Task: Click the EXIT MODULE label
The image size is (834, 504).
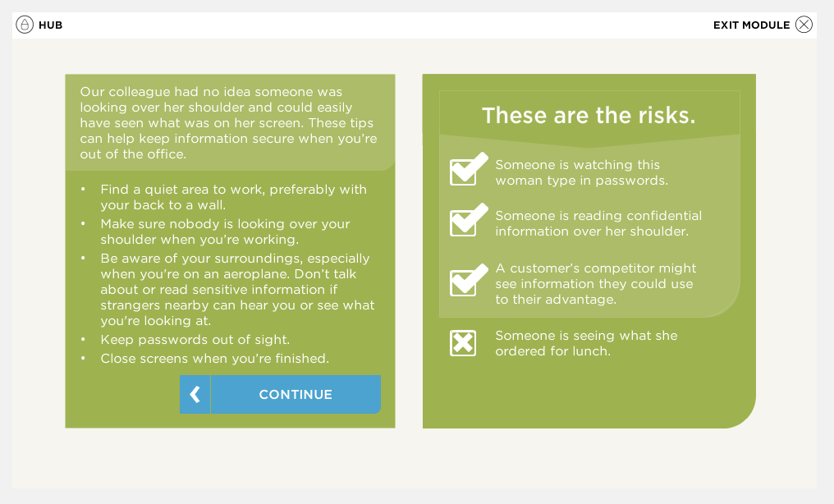Action: coord(751,25)
